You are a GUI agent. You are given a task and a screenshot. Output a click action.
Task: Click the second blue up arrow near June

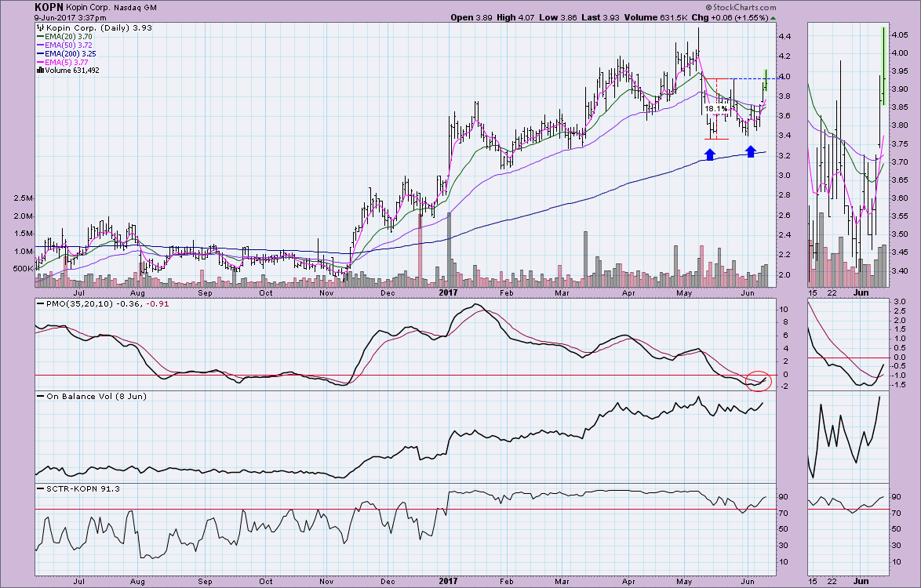[x=750, y=151]
